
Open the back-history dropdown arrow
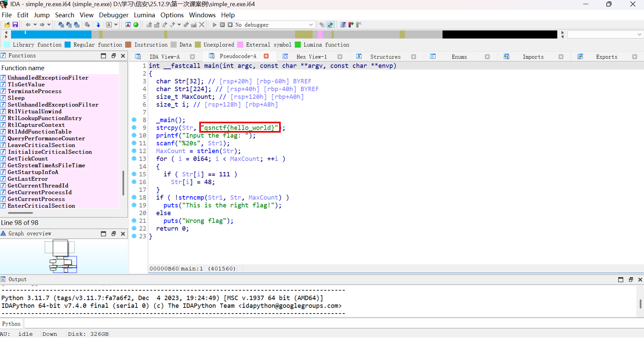click(35, 25)
